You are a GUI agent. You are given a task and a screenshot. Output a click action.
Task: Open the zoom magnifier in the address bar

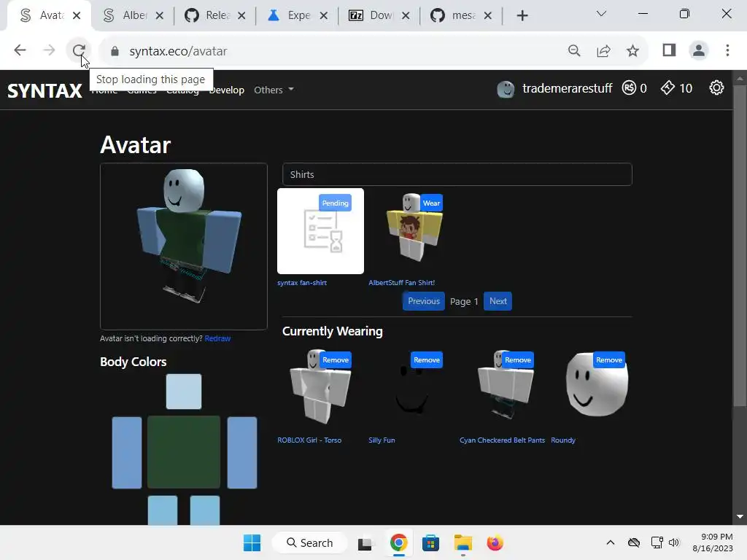[574, 50]
